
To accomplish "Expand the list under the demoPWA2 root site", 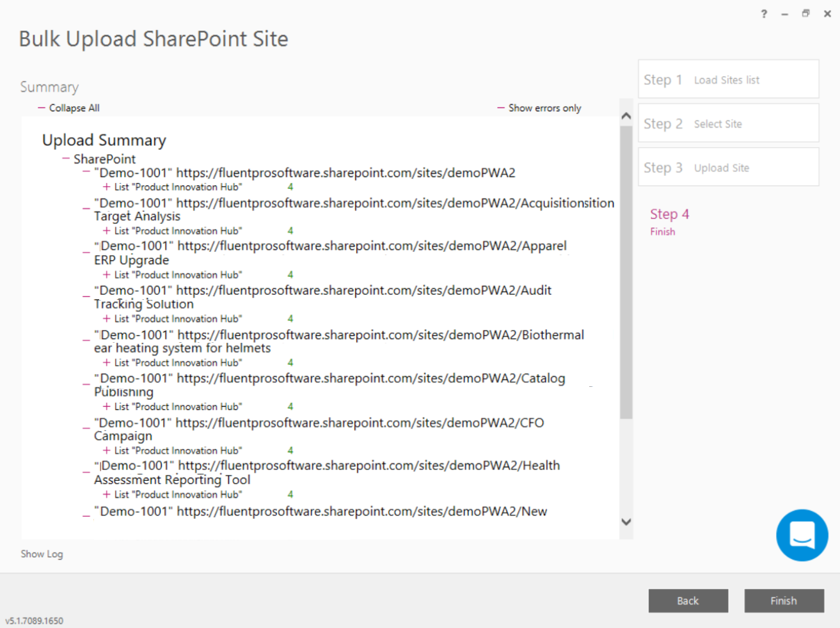I will pyautogui.click(x=107, y=187).
